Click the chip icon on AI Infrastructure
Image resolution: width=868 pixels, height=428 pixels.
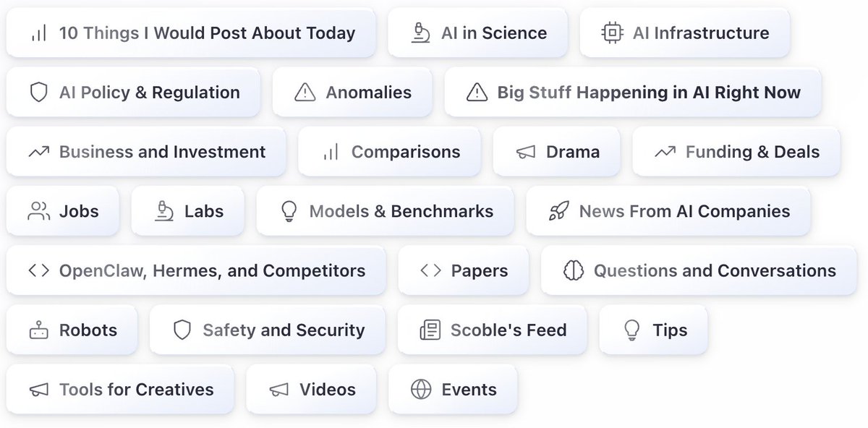coord(612,33)
